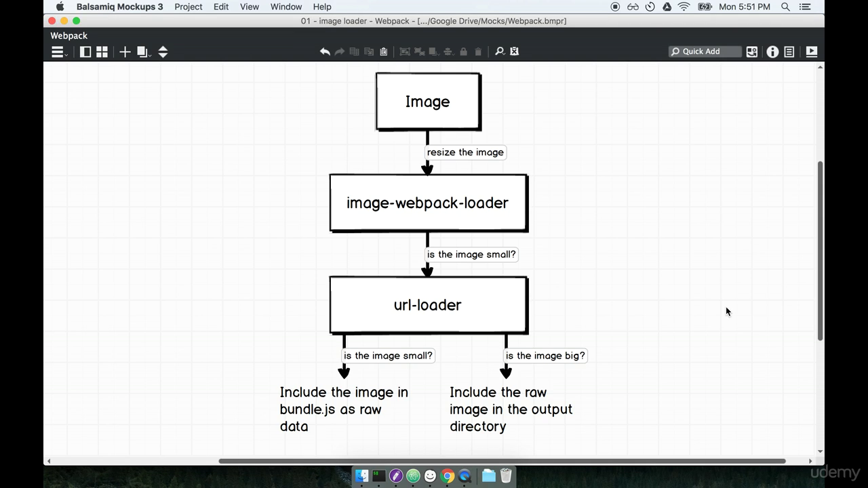Screen dimensions: 868x488
Task: Start full screen presentation mode
Action: click(811, 52)
